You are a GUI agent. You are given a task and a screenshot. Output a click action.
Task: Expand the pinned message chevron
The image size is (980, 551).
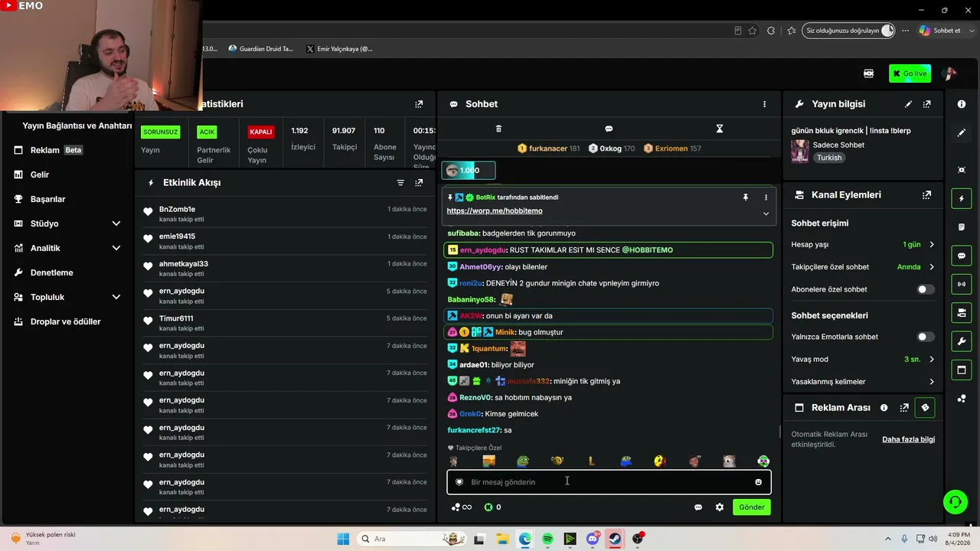(766, 214)
